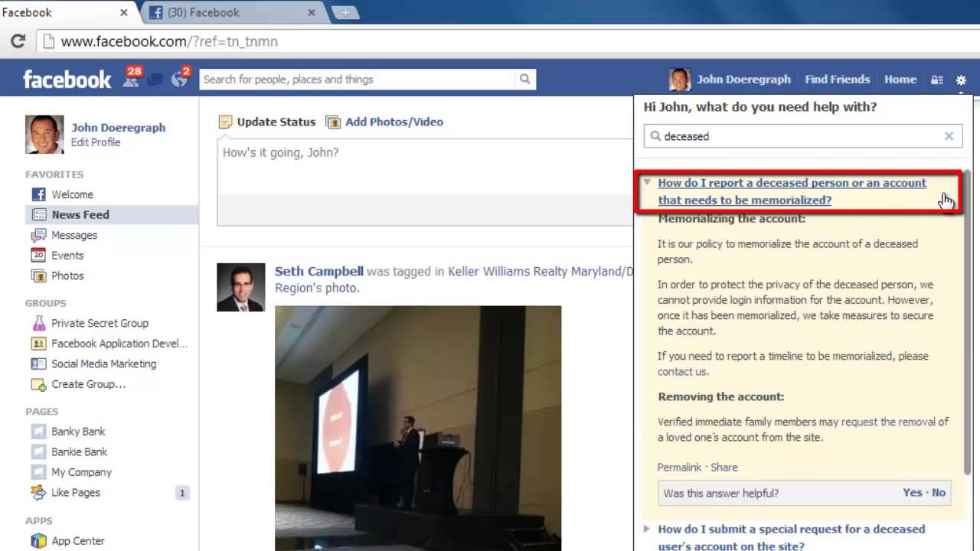Open the conference photo in feed

click(x=418, y=429)
